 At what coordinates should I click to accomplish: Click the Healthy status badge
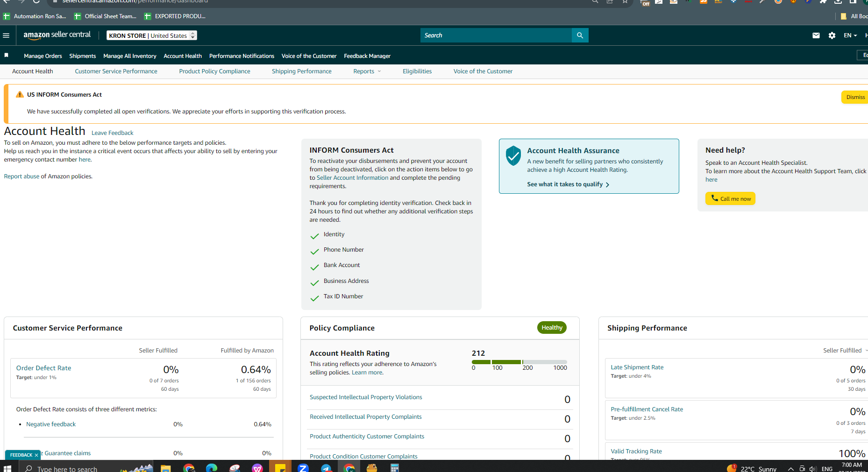click(x=552, y=328)
